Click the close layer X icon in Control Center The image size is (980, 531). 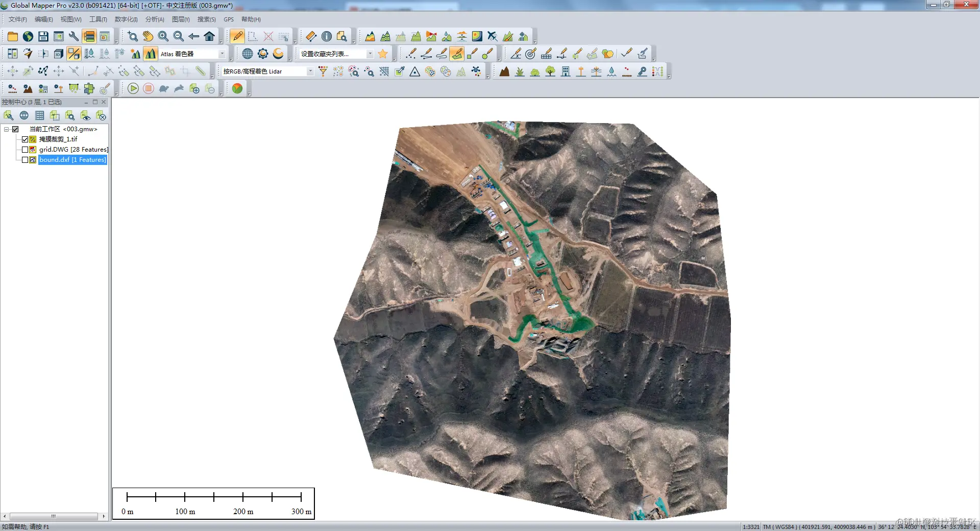point(101,115)
